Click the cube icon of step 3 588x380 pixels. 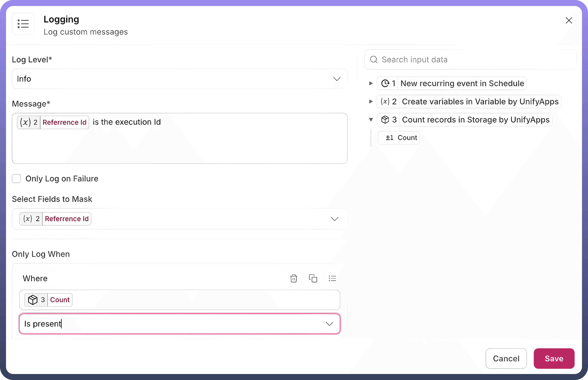385,120
